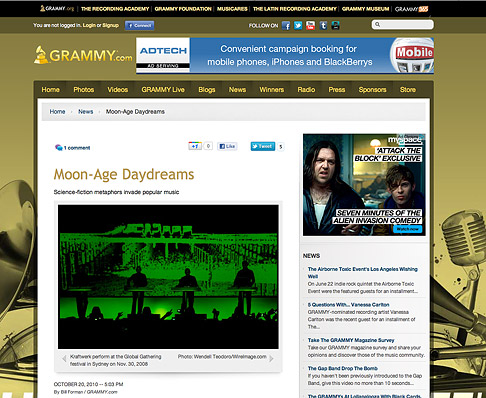Click the comment bubble icon
This screenshot has height=398, width=486.
click(59, 147)
